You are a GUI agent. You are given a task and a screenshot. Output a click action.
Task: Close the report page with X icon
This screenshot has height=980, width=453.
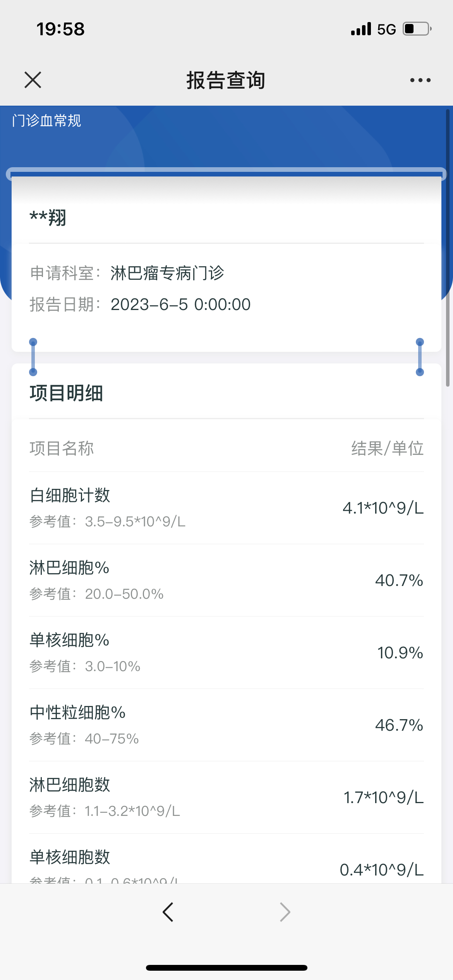point(33,80)
